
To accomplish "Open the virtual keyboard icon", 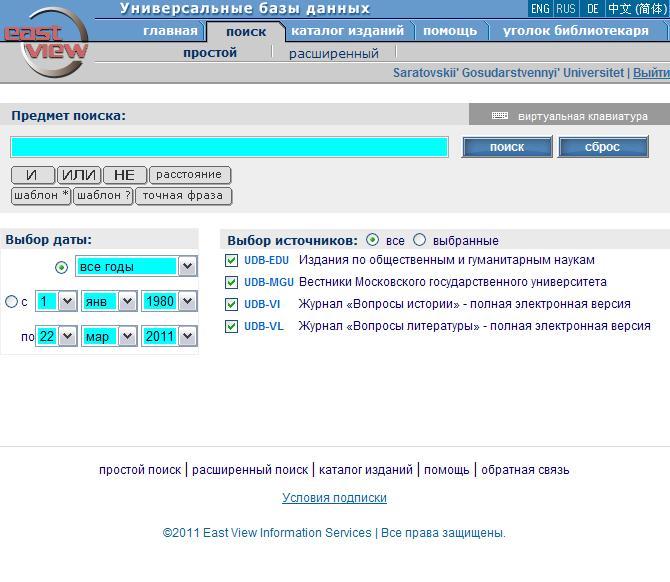I will click(x=500, y=116).
